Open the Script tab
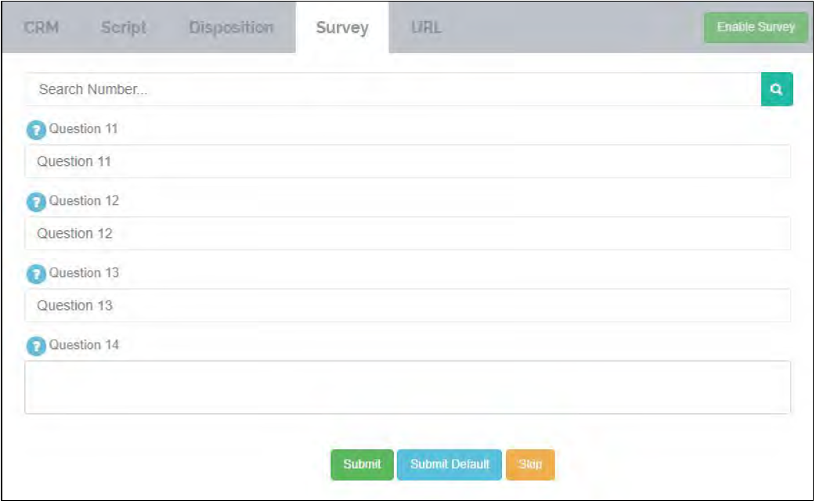This screenshot has height=504, width=816. pos(124,27)
